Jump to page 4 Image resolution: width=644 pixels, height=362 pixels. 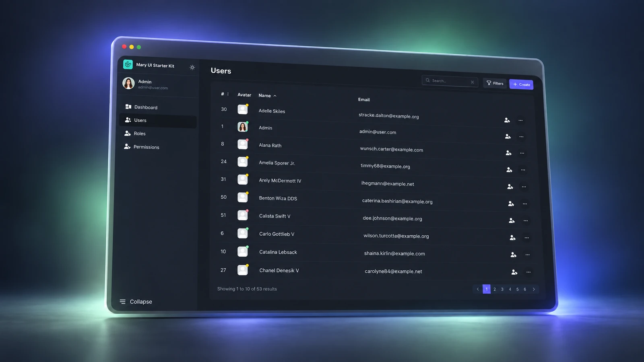click(x=510, y=289)
